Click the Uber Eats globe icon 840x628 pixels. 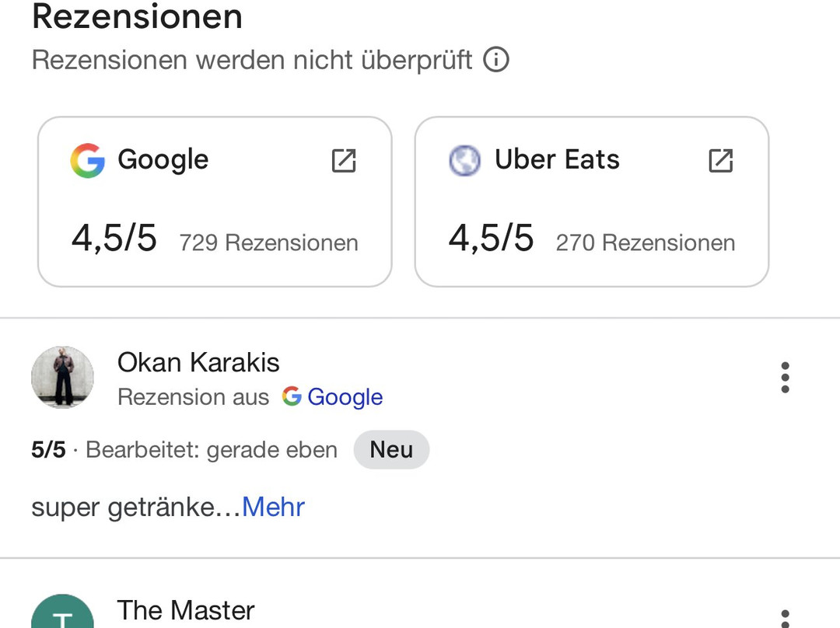click(464, 161)
